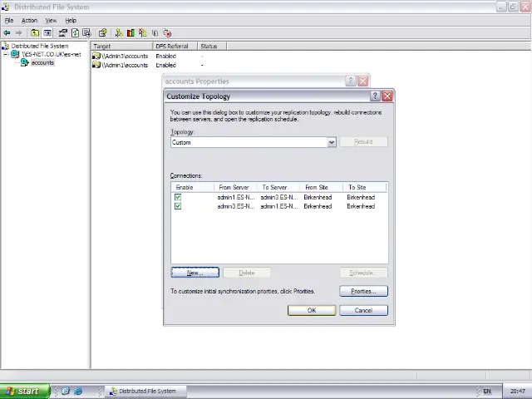
Task: Click the Help icon in Customize Topology title bar
Action: (x=374, y=96)
